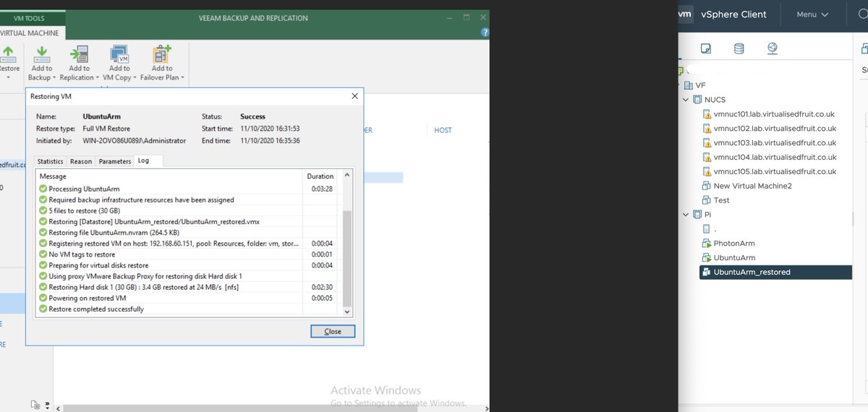Click the vSphere vm logo
Viewport: 868px width, 412px height.
pyautogui.click(x=684, y=14)
